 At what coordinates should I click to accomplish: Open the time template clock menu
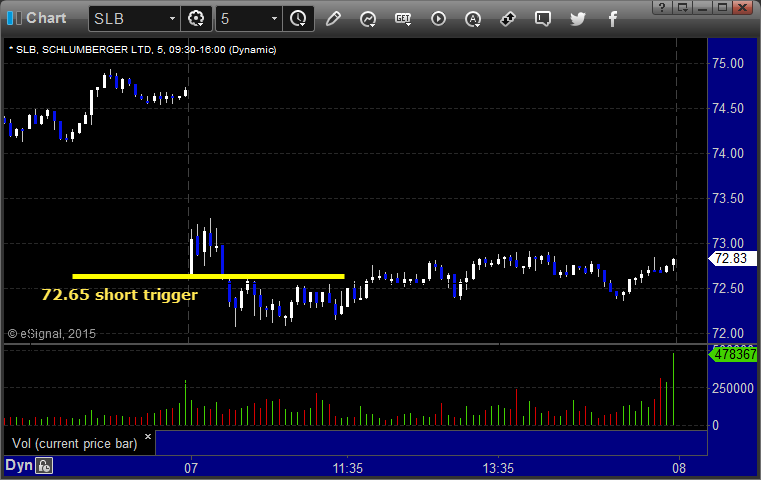pyautogui.click(x=298, y=18)
